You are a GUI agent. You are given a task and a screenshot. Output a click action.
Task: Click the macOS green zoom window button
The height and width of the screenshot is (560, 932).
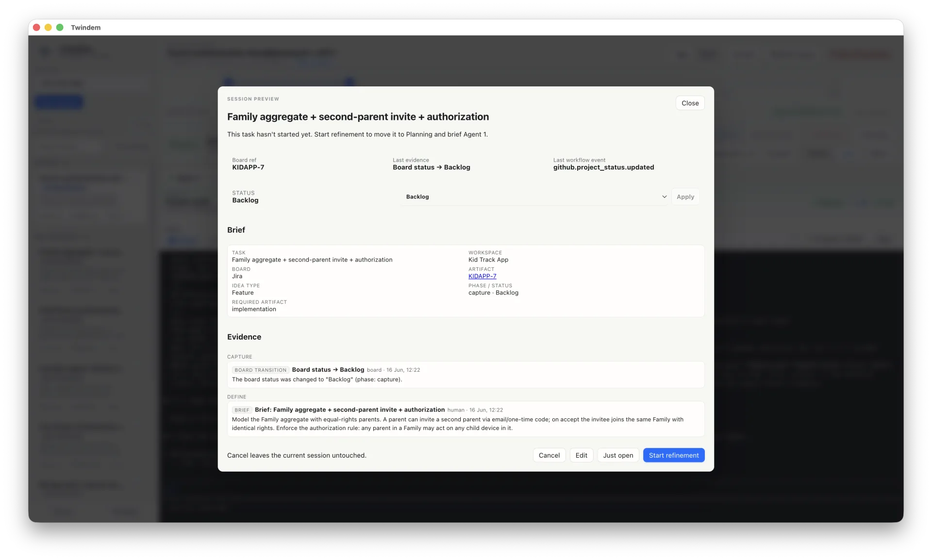click(x=60, y=27)
